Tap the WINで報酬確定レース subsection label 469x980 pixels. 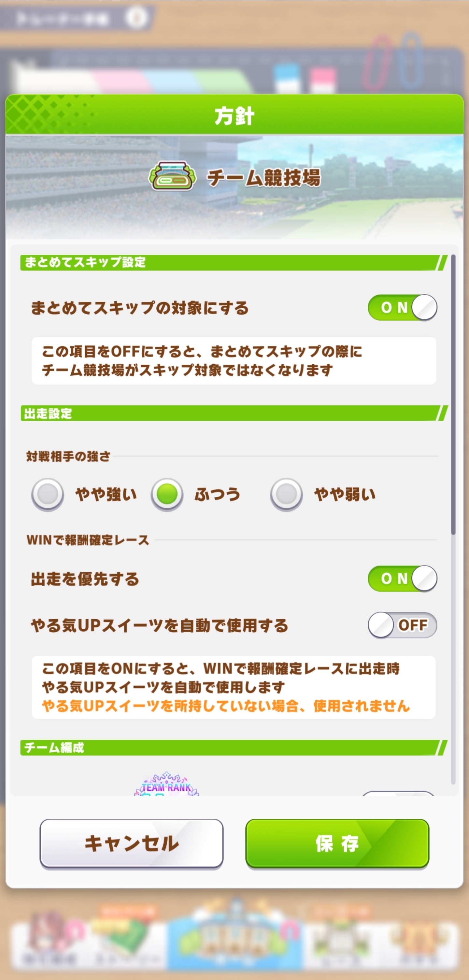[x=88, y=540]
